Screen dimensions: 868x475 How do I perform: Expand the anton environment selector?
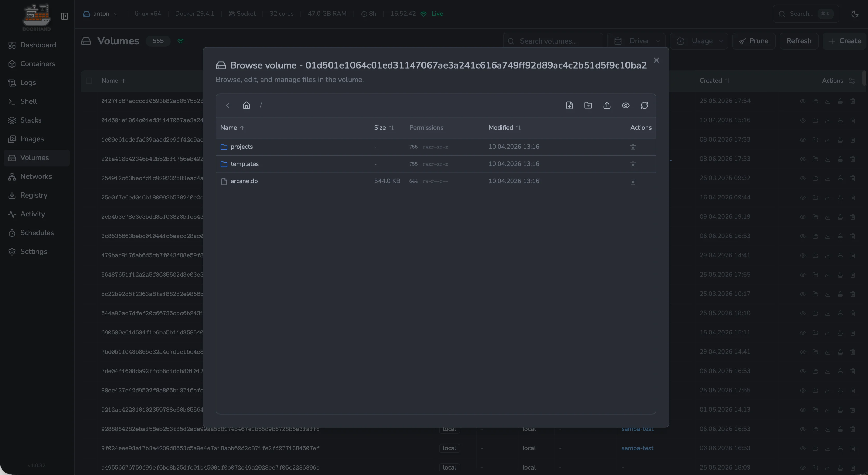tap(100, 14)
